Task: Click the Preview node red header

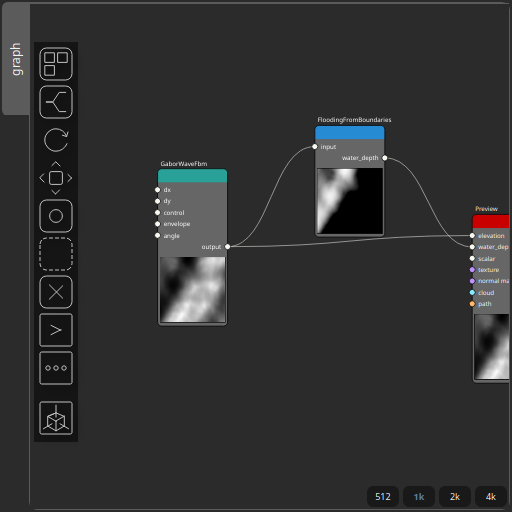Action: (x=491, y=222)
